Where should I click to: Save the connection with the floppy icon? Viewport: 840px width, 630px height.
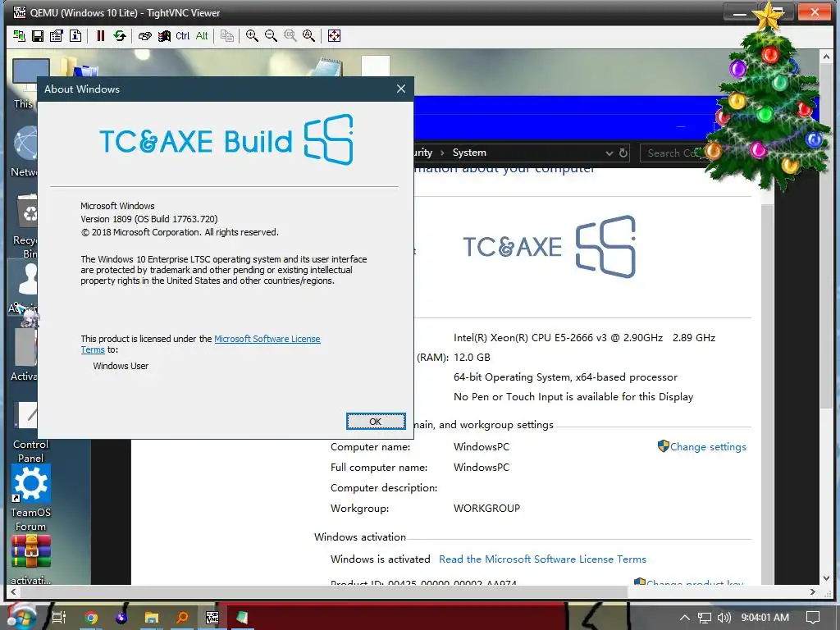coord(38,36)
